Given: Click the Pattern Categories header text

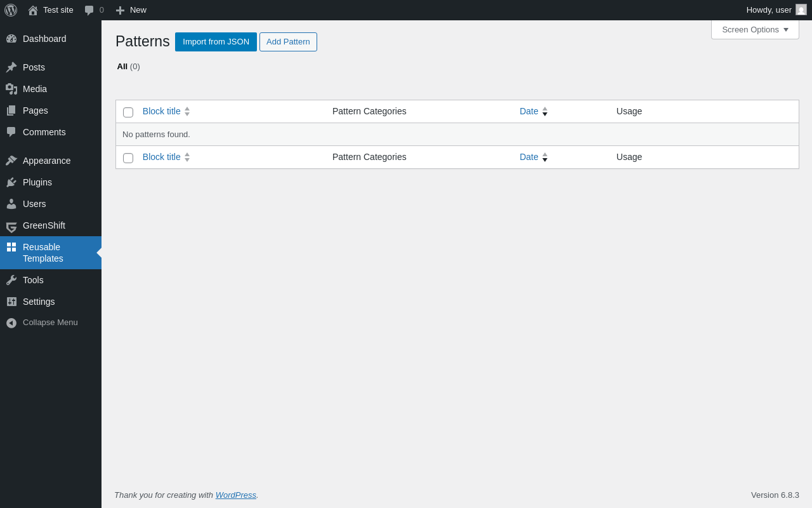Looking at the screenshot, I should coord(369,111).
